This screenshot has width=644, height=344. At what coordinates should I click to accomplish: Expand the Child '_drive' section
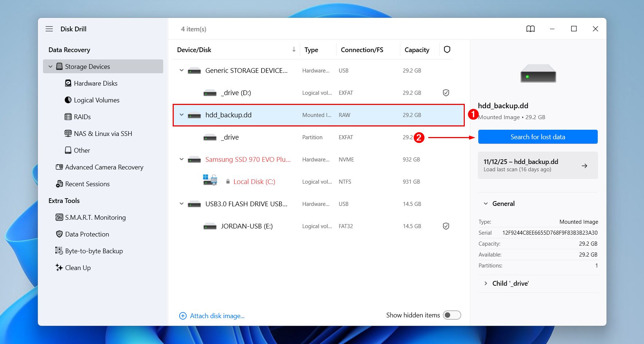[x=486, y=284]
